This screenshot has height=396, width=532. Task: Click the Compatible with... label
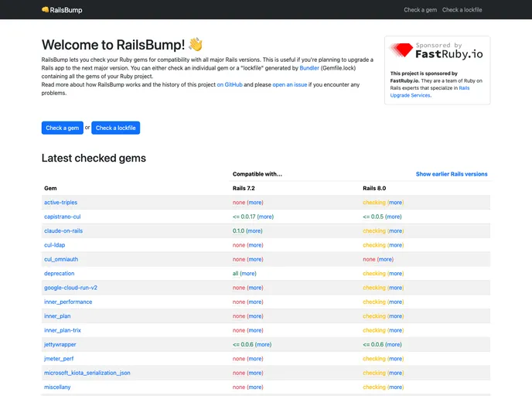[257, 174]
